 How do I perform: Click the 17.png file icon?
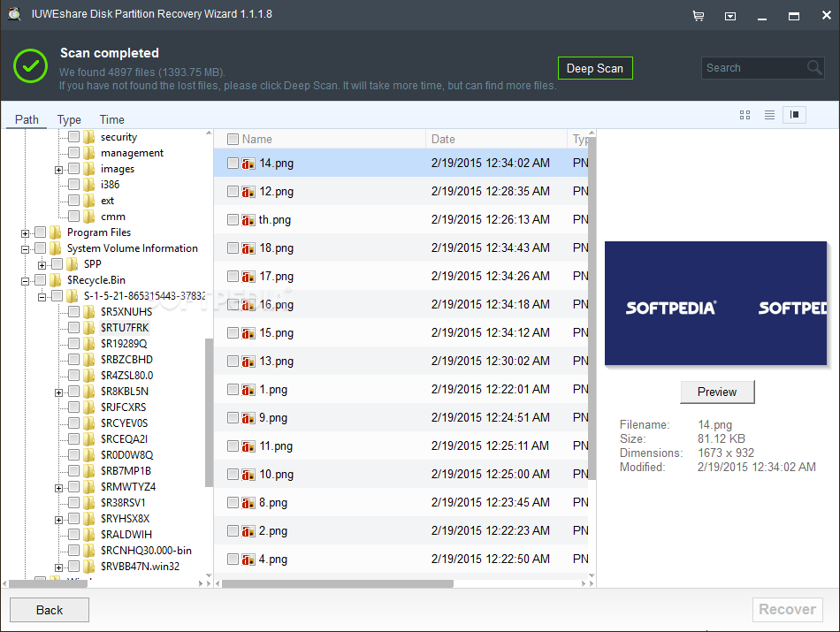click(248, 277)
